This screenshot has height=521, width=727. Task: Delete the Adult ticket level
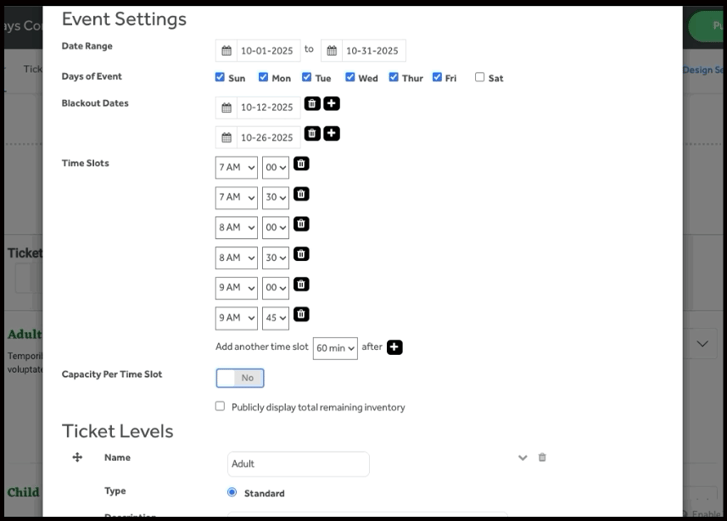coord(542,457)
